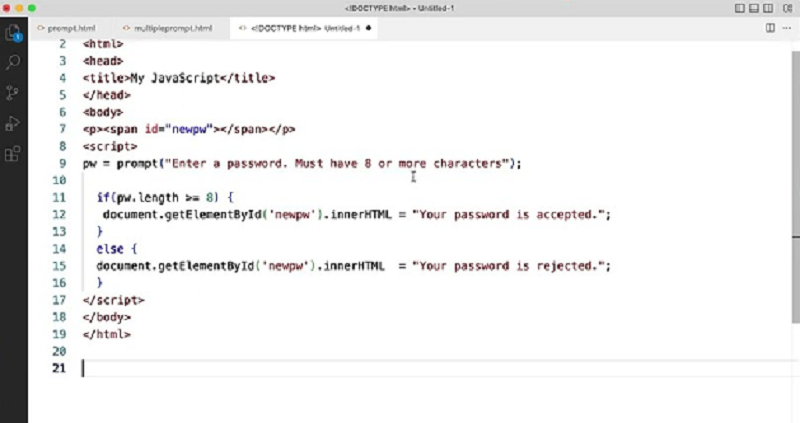Click innerHTML on line 15

click(x=354, y=266)
